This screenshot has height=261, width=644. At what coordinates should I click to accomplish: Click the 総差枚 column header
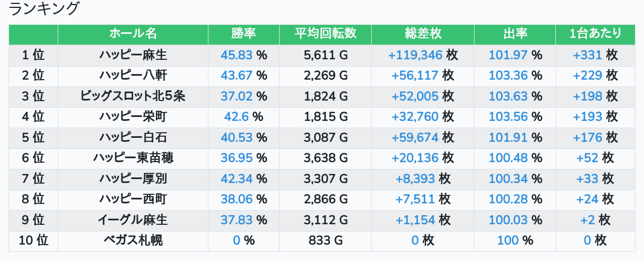coord(423,34)
